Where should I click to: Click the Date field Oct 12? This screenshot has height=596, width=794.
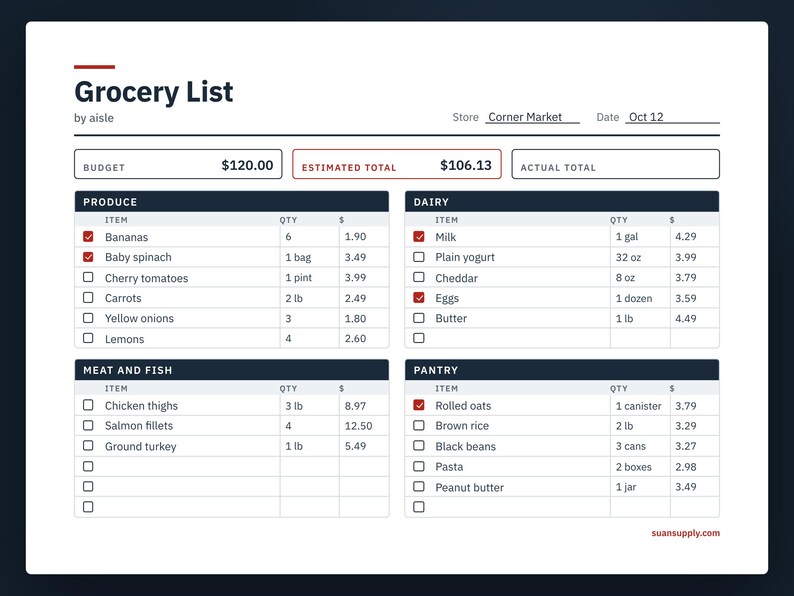pos(672,117)
